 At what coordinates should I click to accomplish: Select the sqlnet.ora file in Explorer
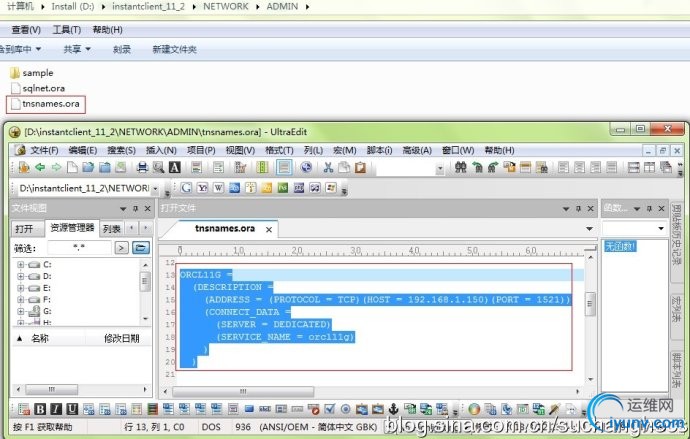[38, 88]
